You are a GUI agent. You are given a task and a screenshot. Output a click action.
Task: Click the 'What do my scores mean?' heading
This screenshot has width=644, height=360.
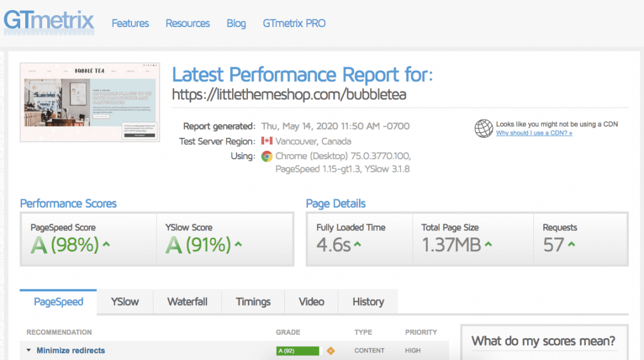pos(543,341)
